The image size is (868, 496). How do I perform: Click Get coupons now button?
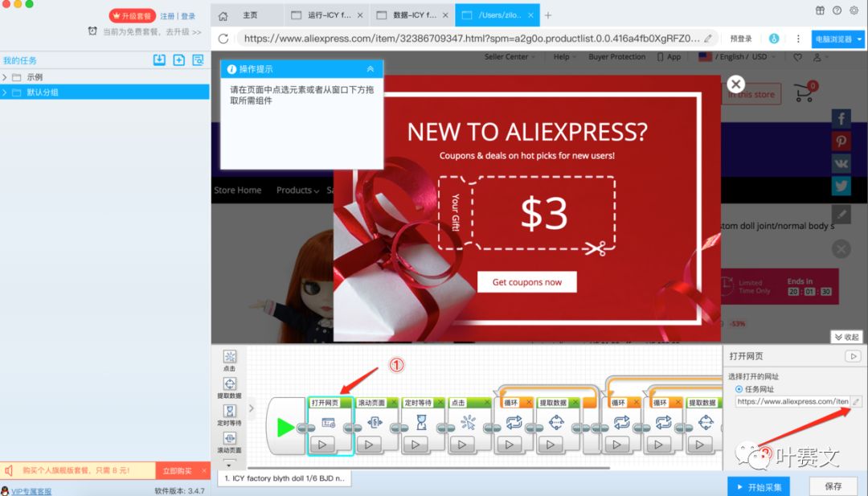coord(527,282)
